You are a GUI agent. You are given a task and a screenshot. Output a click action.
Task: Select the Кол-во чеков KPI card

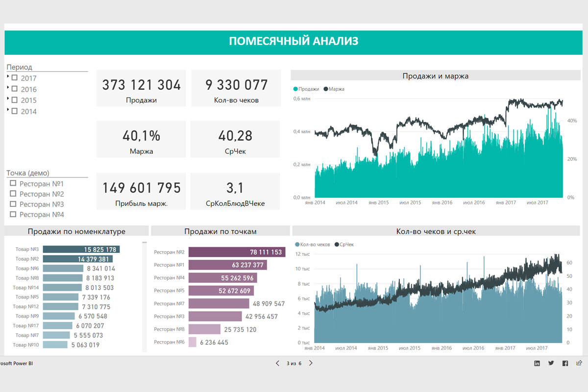236,88
